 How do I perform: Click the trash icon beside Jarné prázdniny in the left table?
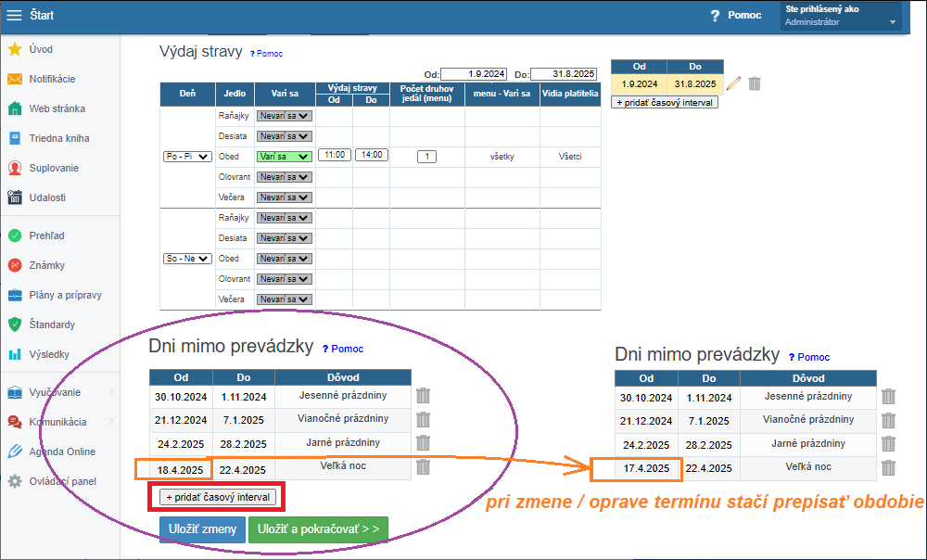coord(424,443)
